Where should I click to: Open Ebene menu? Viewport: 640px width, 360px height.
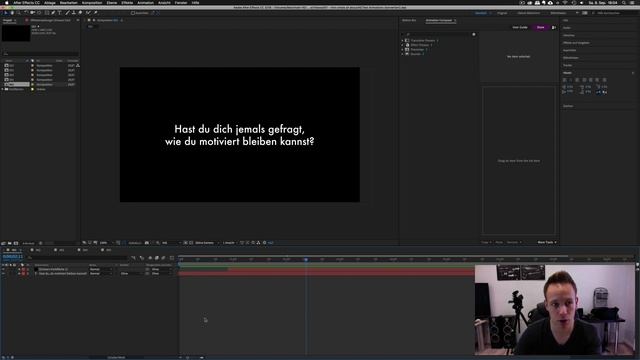[x=112, y=2]
